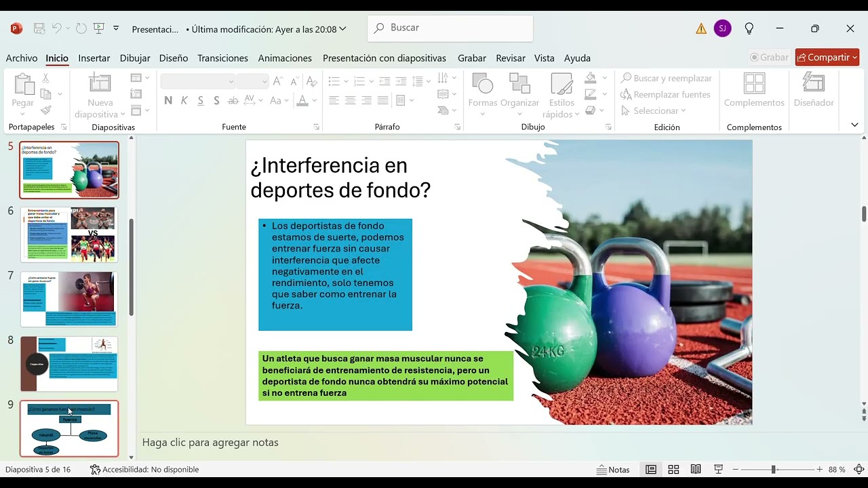Image resolution: width=868 pixels, height=488 pixels.
Task: Click the Redo icon in title bar
Action: (81, 28)
